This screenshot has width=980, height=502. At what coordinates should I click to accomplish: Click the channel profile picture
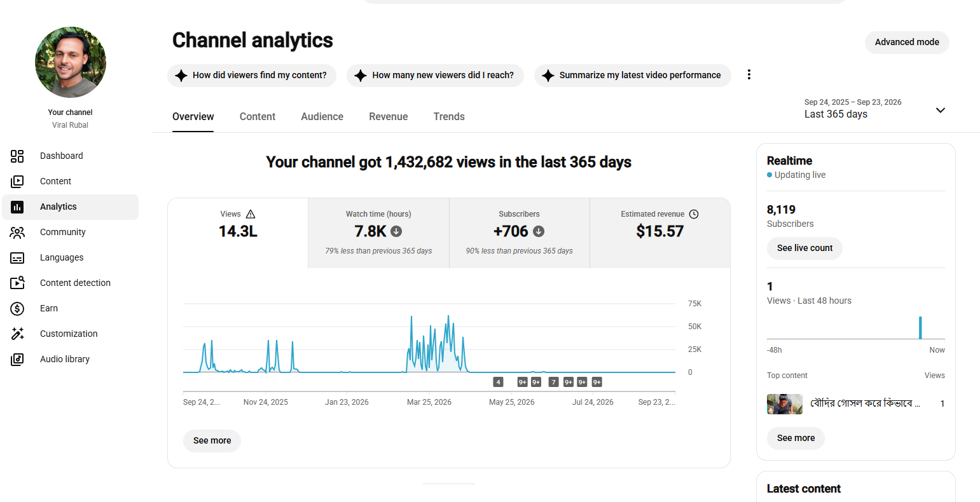point(71,62)
